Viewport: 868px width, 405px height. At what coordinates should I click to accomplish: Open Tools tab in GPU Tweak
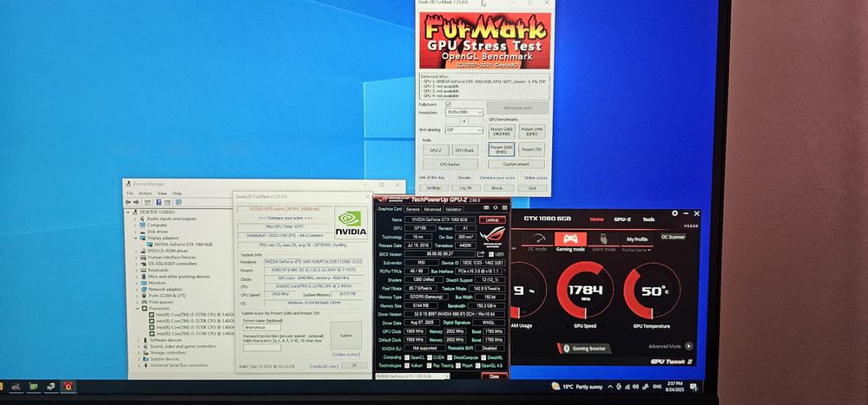coord(648,219)
